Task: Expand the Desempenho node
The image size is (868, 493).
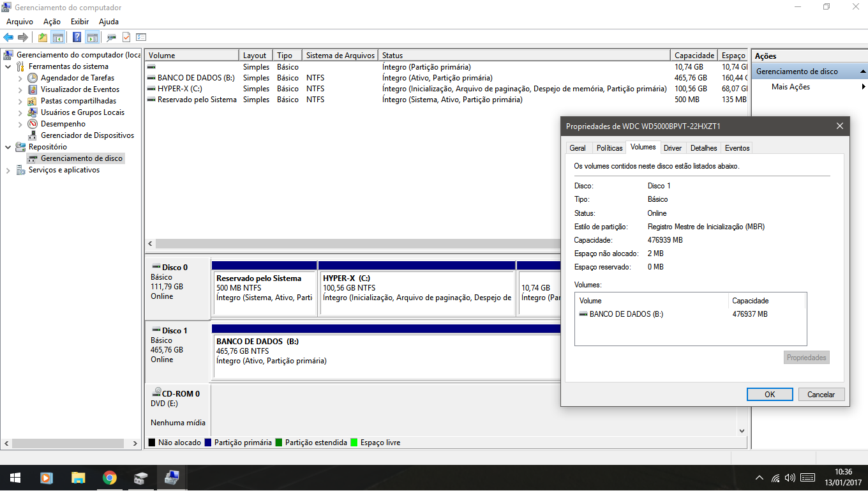Action: (x=20, y=124)
